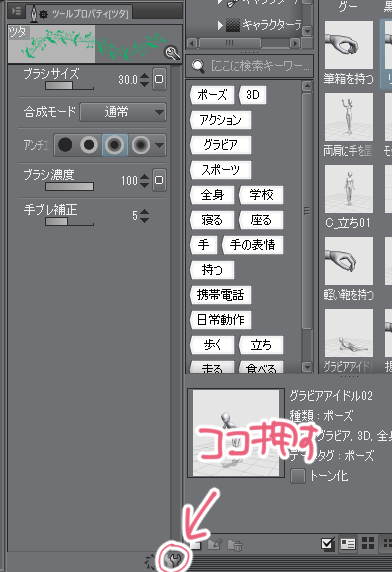Image resolution: width=392 pixels, height=572 pixels.
Task: Toggle the ポーズ tag filter
Action: pyautogui.click(x=212, y=95)
